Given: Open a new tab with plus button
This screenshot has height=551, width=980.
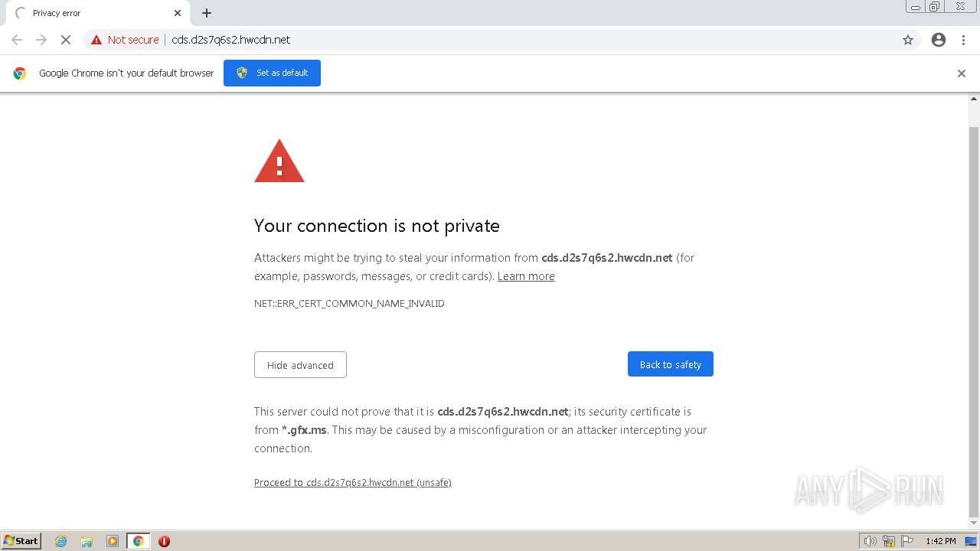Looking at the screenshot, I should point(207,13).
